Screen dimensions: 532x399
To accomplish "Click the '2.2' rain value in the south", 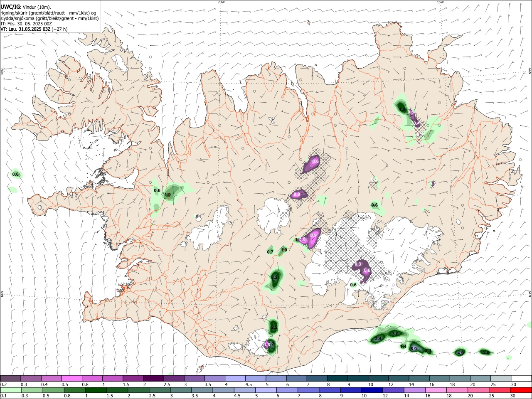I will (x=274, y=328).
